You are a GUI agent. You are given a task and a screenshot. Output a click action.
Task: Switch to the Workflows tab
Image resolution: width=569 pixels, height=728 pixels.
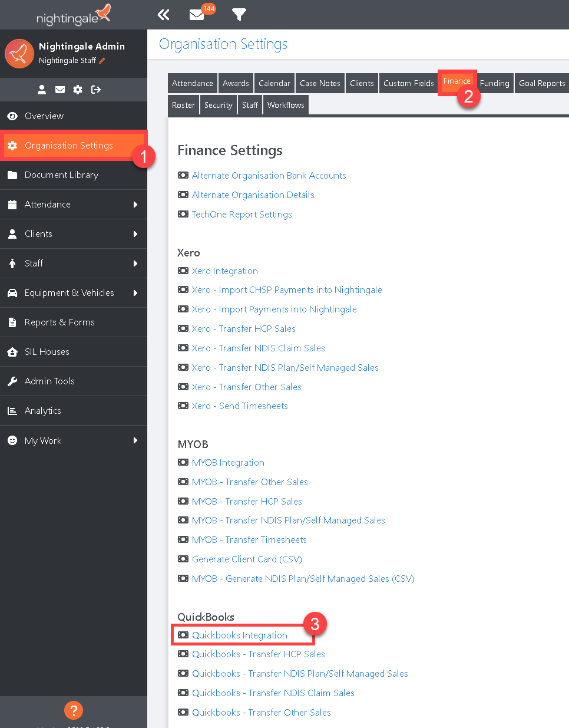286,105
